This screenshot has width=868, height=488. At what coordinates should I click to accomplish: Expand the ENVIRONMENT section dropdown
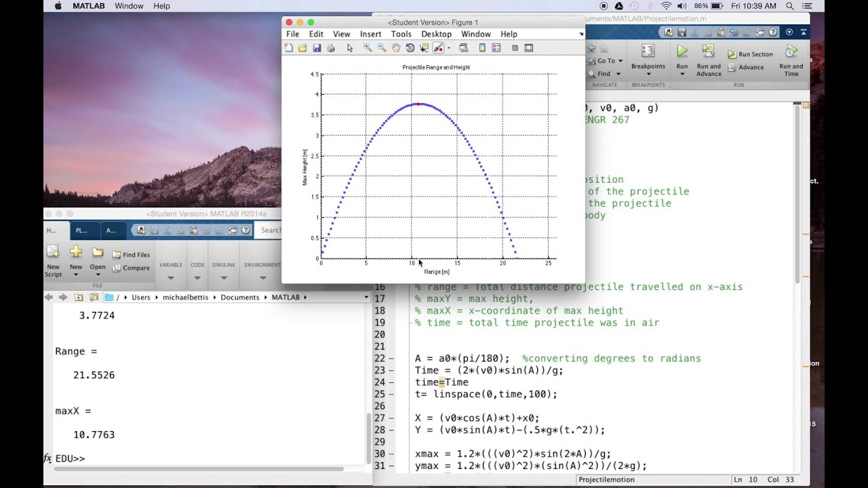[262, 278]
